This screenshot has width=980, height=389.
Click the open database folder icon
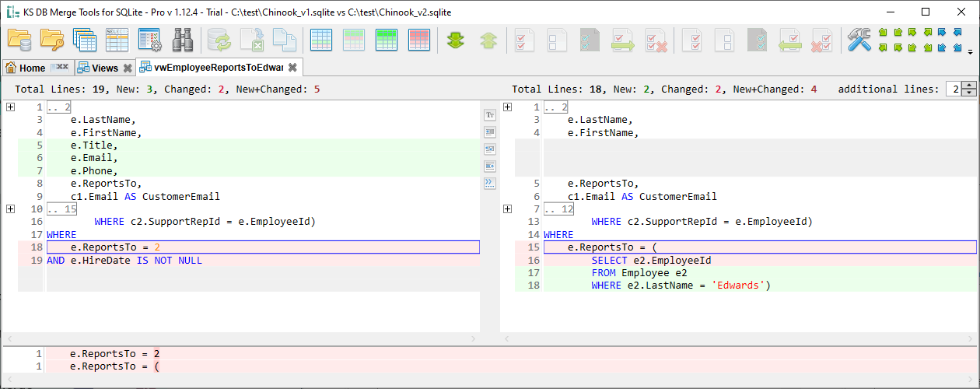19,40
